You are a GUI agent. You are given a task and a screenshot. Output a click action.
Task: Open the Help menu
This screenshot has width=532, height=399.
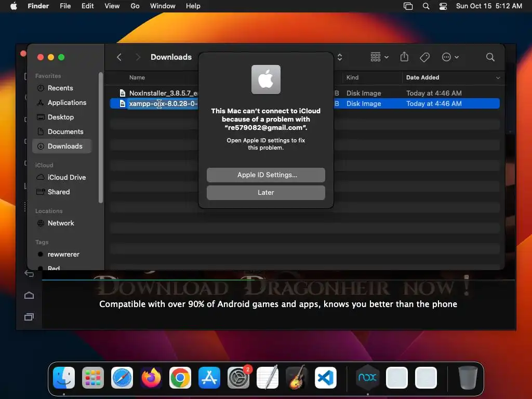point(193,6)
